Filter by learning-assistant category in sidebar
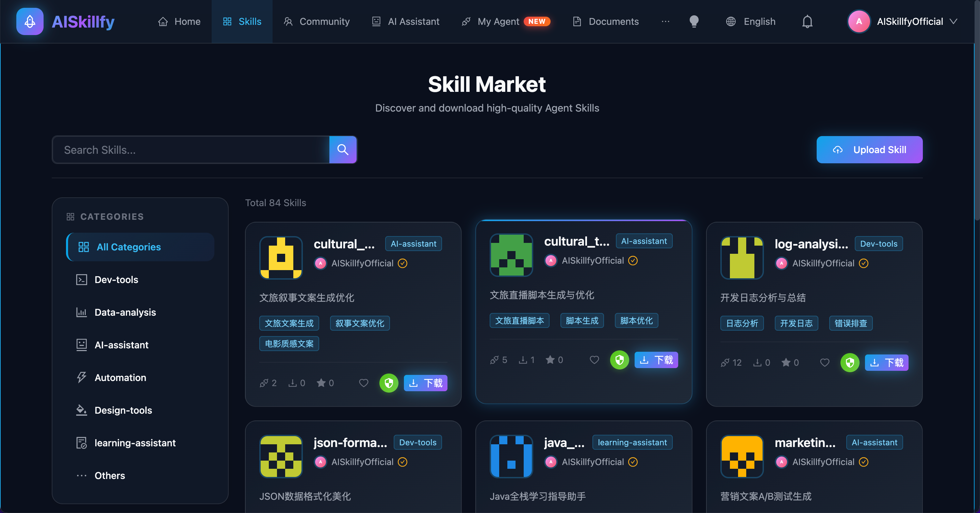Viewport: 980px width, 513px height. tap(141, 443)
